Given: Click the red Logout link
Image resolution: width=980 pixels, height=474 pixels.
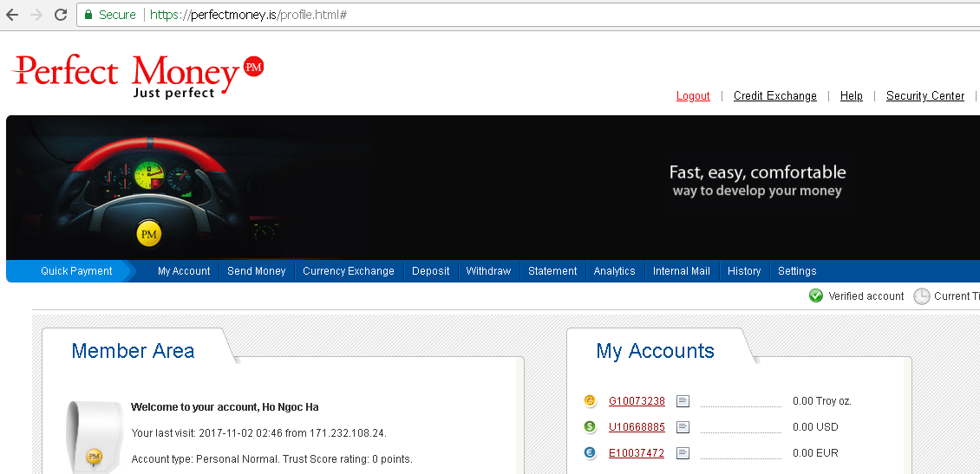Looking at the screenshot, I should 693,95.
